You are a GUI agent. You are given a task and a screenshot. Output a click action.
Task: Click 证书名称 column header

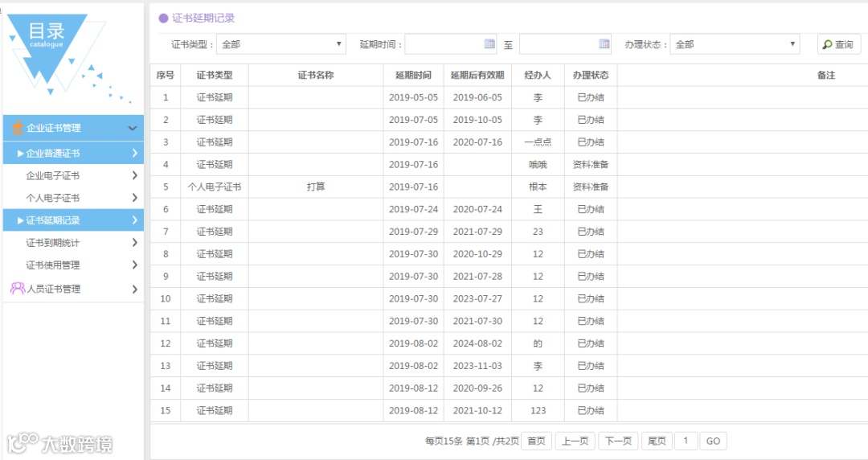click(316, 75)
